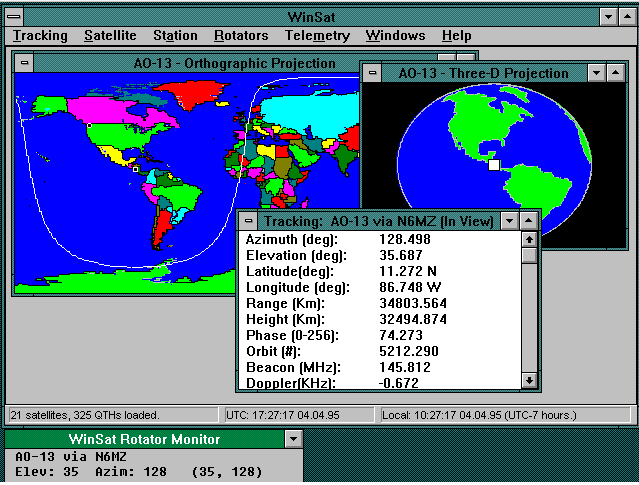Image resolution: width=639 pixels, height=485 pixels.
Task: Minimize the Three-D Projection window
Action: click(x=597, y=73)
